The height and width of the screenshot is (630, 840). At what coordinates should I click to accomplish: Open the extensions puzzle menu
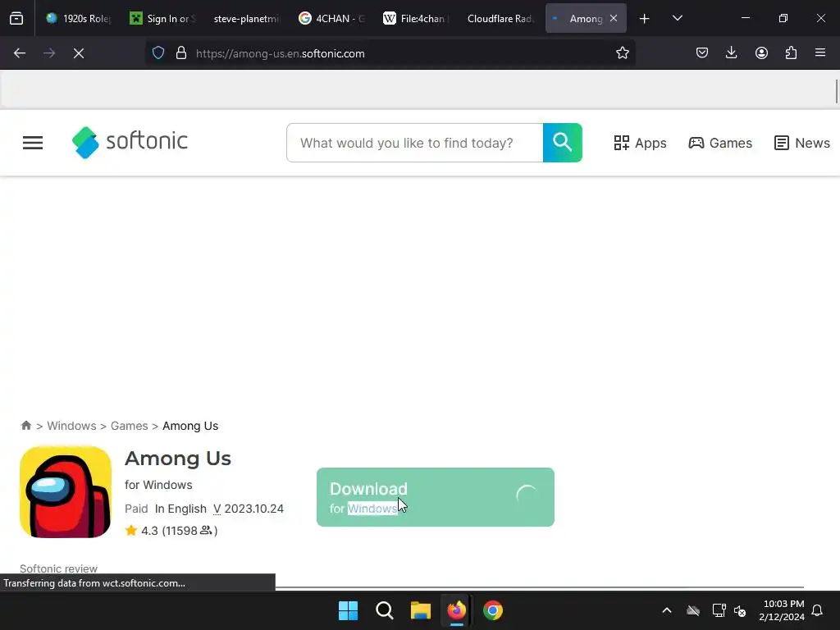point(791,53)
